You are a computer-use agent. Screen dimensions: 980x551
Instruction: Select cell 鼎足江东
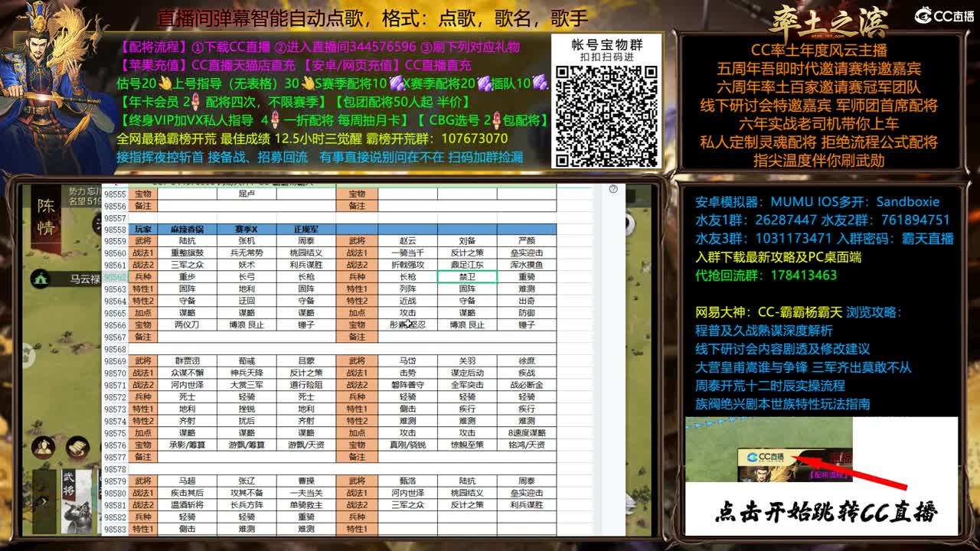[467, 265]
